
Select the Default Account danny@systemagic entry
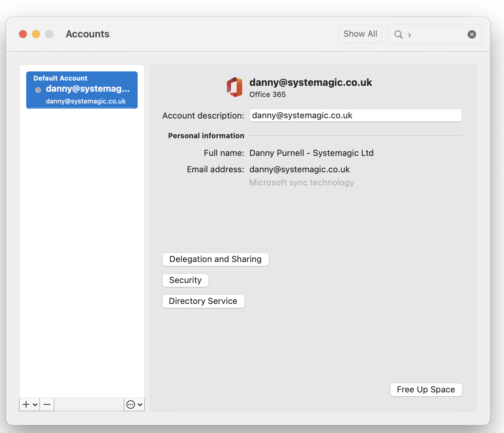point(82,90)
